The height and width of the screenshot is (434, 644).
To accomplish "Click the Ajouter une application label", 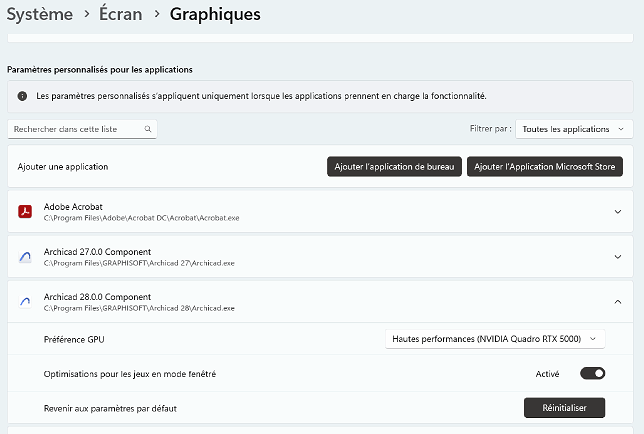I will click(x=63, y=167).
